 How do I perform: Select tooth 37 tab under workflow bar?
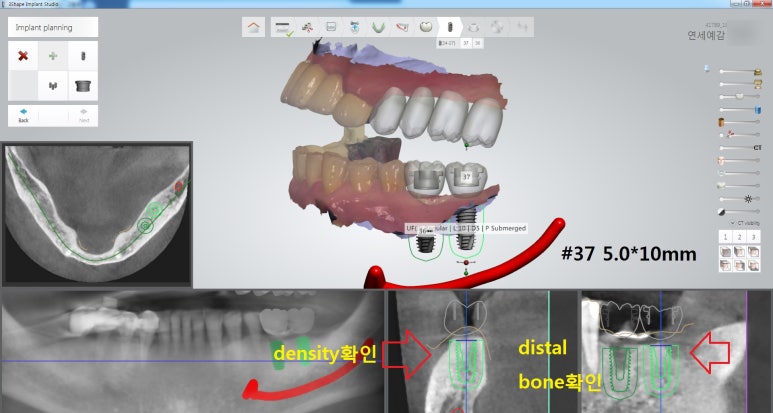pyautogui.click(x=465, y=44)
